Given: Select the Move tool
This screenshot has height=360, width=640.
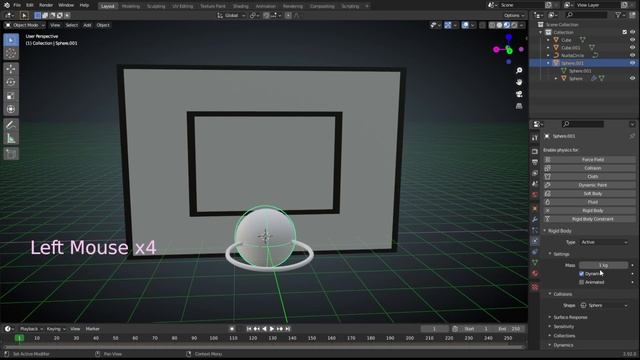Looking at the screenshot, I should [x=11, y=69].
